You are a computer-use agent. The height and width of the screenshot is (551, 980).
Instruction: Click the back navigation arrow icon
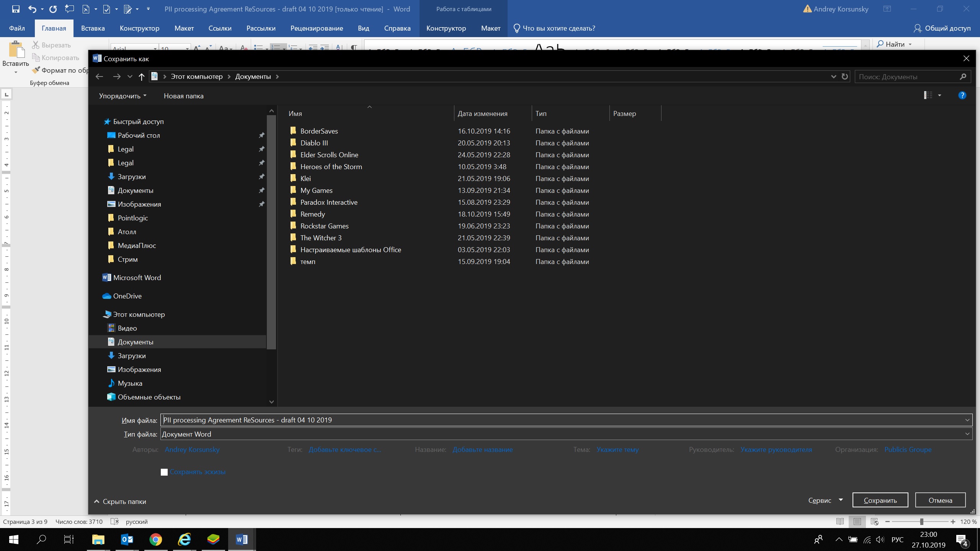(x=99, y=76)
